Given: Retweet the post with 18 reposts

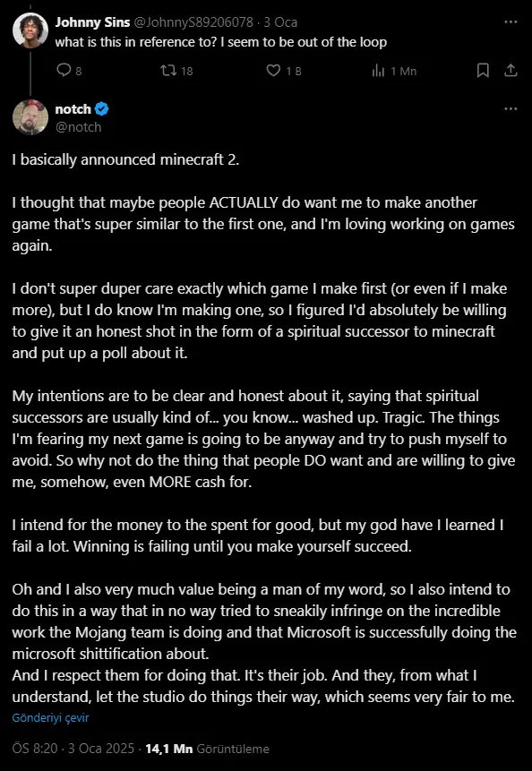Looking at the screenshot, I should (x=176, y=71).
